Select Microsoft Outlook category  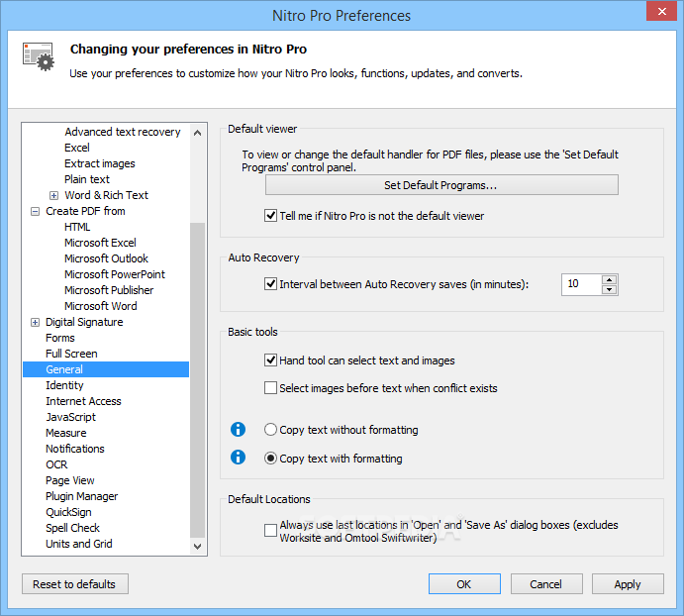click(x=106, y=258)
